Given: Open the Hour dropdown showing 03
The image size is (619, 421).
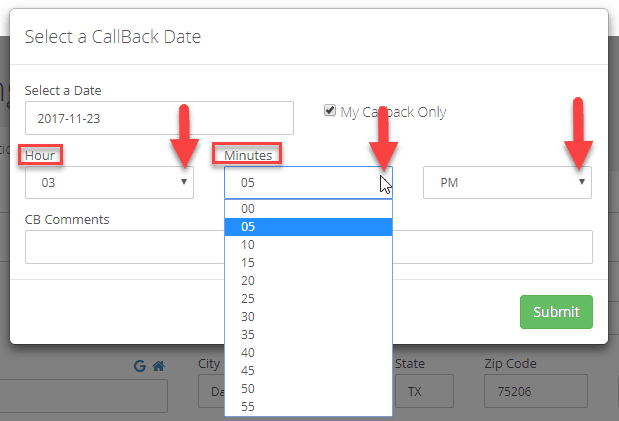Looking at the screenshot, I should (109, 182).
